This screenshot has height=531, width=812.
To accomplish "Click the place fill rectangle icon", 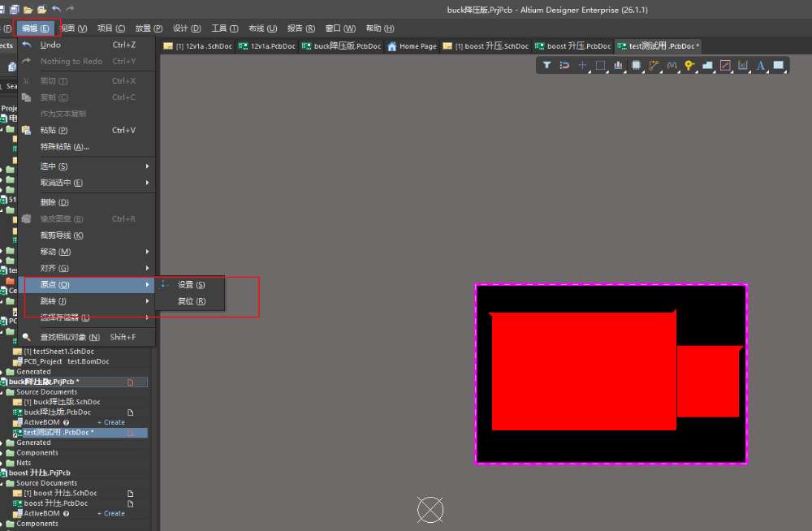I will [x=779, y=65].
